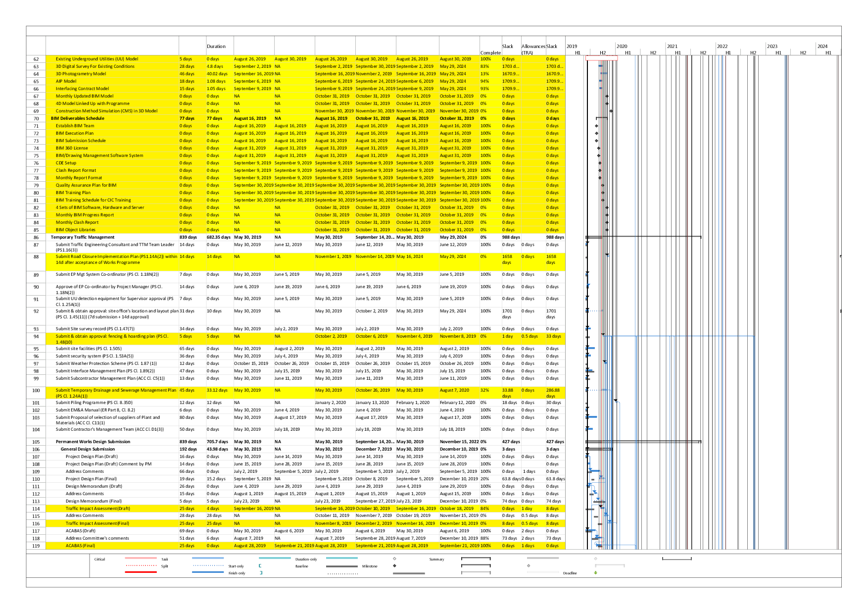Click the Gantt milestone diamond for Construction Method Simulation row

point(611,111)
